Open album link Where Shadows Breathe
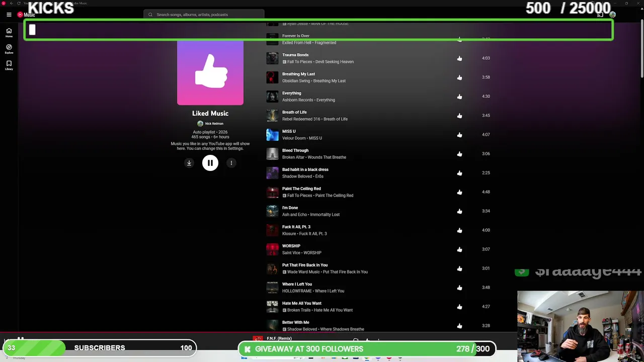Image resolution: width=644 pixels, height=362 pixels. 342,329
